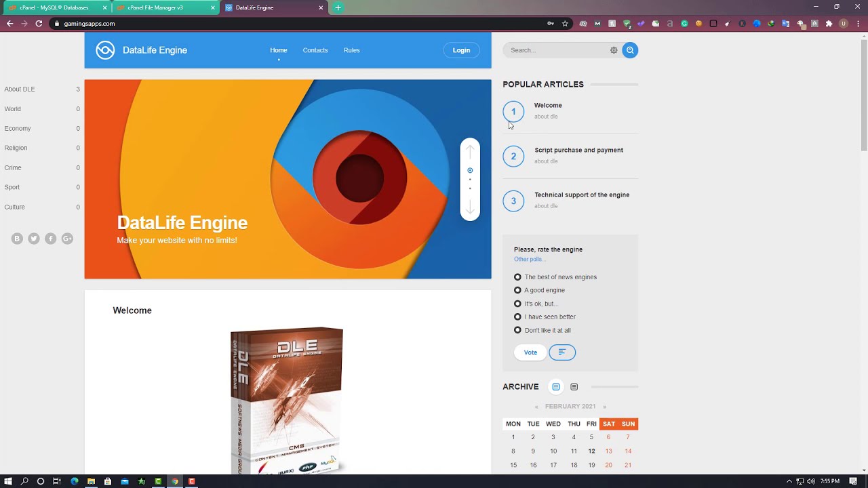Viewport: 868px width, 488px height.
Task: Open "Script purchase and payment" article
Action: (578, 150)
